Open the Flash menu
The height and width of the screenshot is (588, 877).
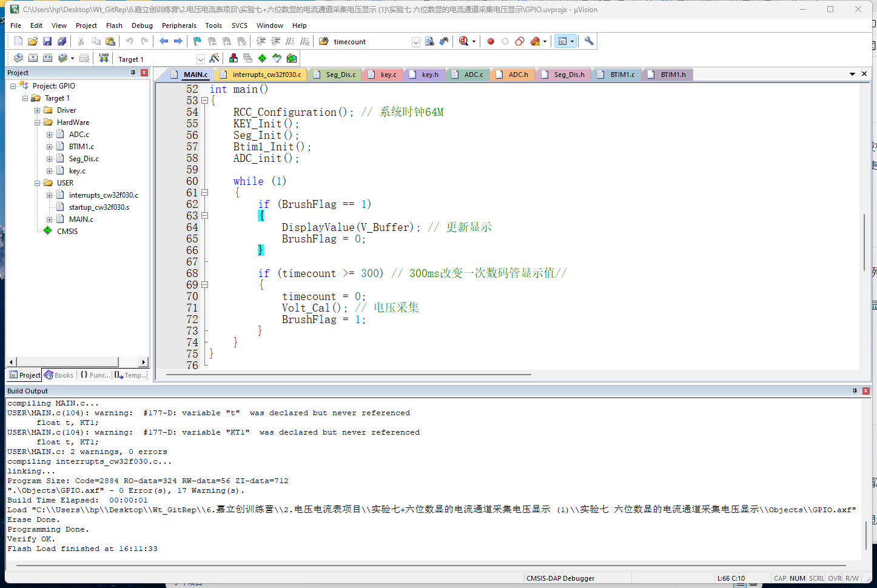point(114,25)
